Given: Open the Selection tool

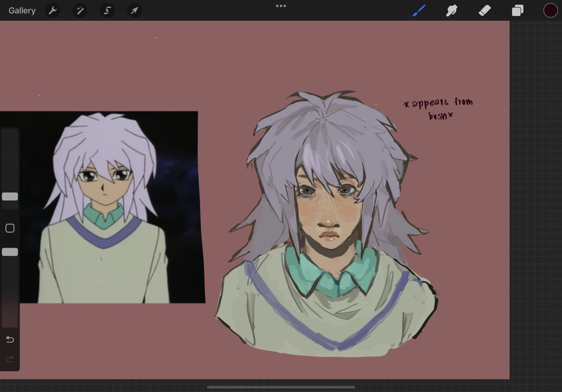Looking at the screenshot, I should click(107, 10).
